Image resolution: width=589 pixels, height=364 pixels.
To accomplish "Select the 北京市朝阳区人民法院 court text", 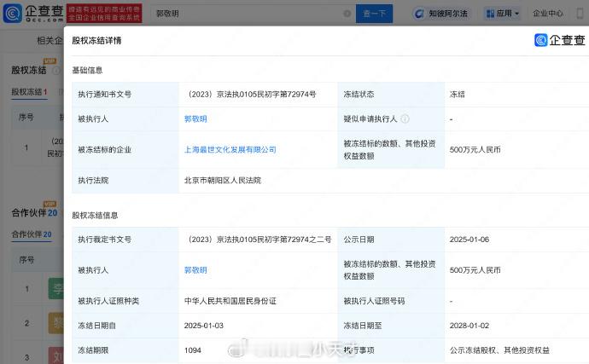I will [223, 181].
